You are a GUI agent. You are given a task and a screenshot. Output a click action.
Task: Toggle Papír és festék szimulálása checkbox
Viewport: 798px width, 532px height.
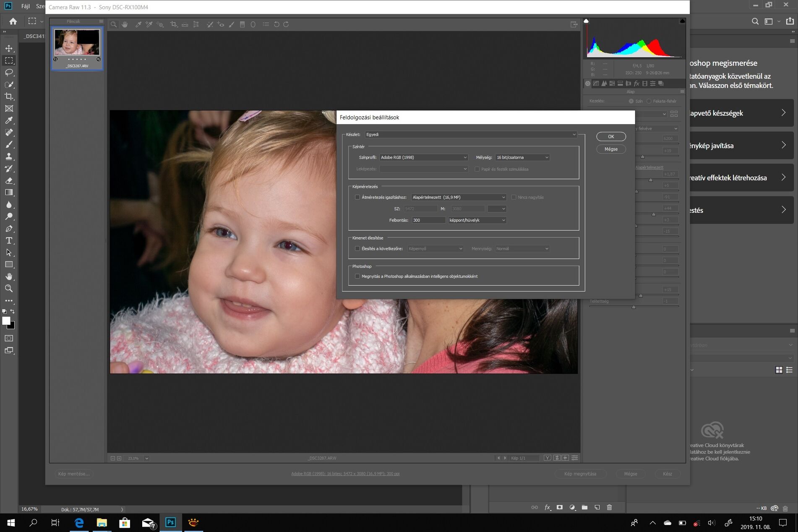pos(477,169)
